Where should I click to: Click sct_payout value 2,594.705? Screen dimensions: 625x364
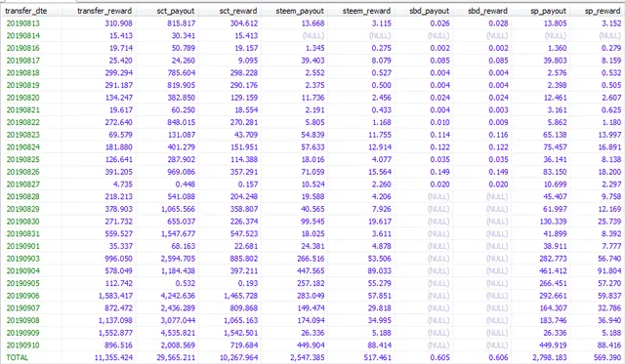178,258
